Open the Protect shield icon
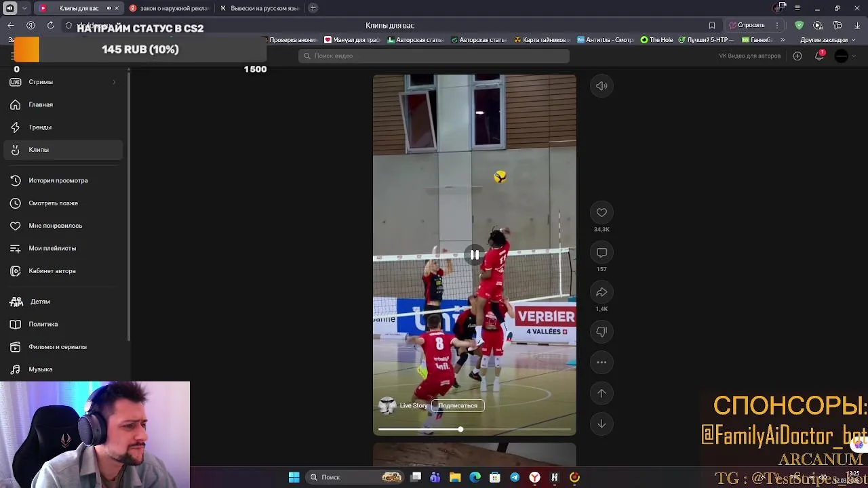This screenshot has height=488, width=868. [x=800, y=25]
